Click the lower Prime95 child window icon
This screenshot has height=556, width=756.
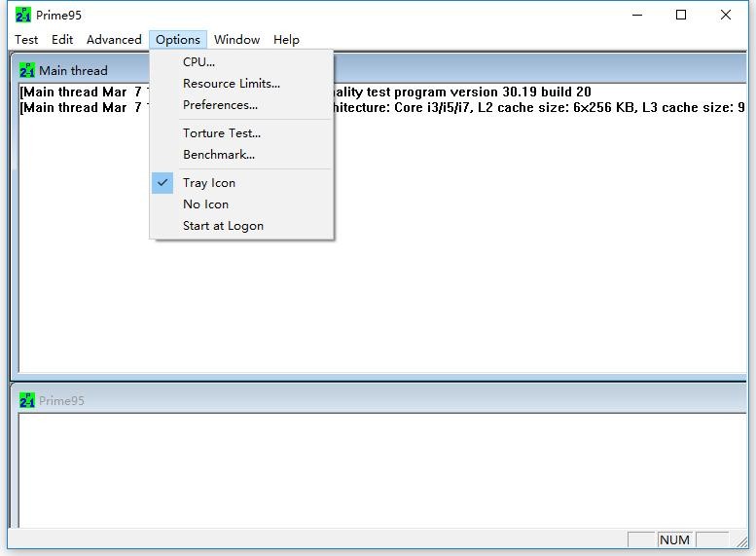pos(27,400)
